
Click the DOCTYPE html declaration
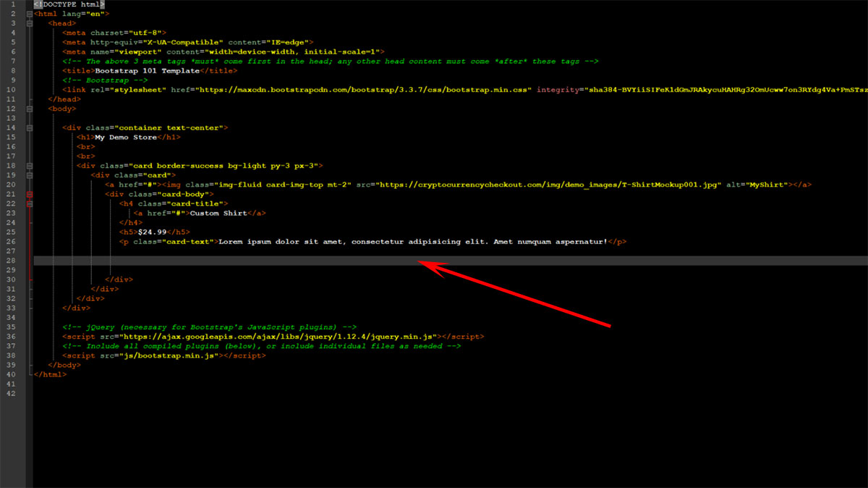point(69,4)
